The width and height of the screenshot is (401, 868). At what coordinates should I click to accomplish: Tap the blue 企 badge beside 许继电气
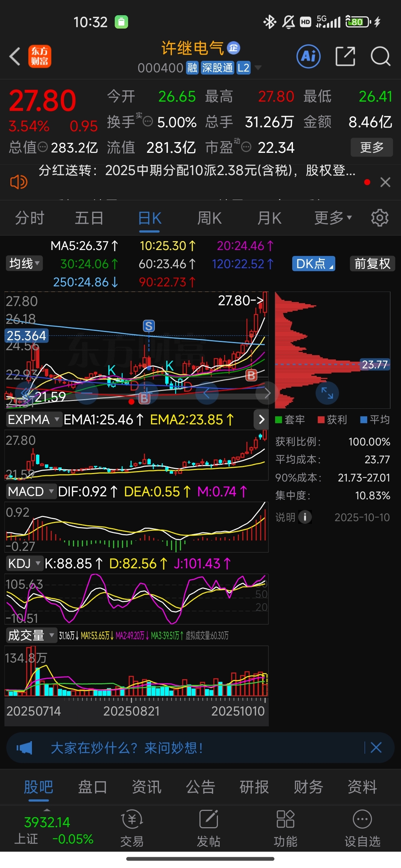234,48
